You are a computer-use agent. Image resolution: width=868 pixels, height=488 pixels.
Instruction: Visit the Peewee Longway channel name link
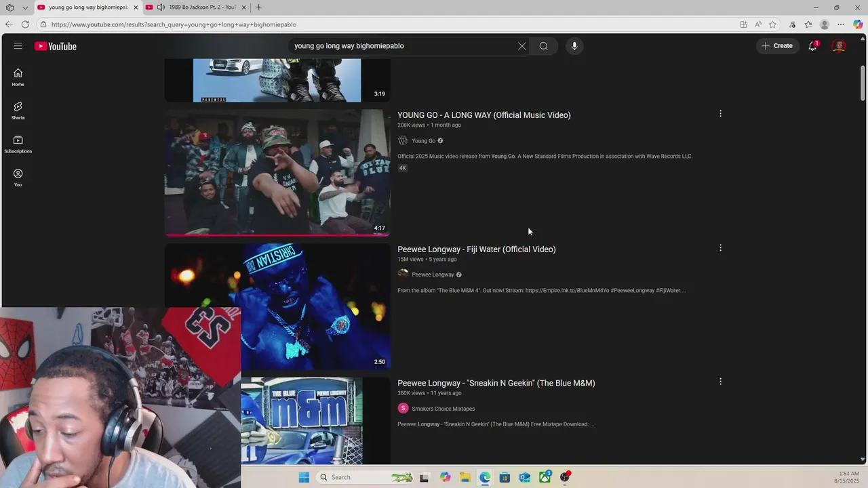coord(433,274)
